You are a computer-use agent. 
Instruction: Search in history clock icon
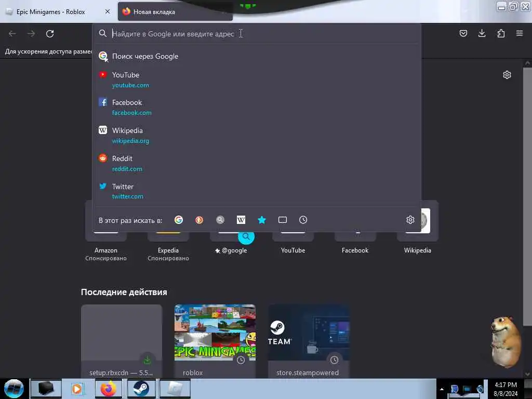[303, 220]
